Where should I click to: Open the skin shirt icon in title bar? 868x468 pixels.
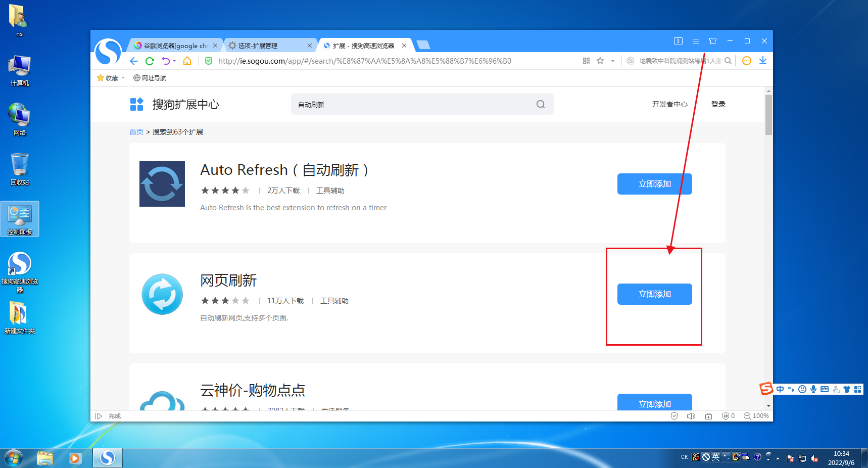(713, 41)
